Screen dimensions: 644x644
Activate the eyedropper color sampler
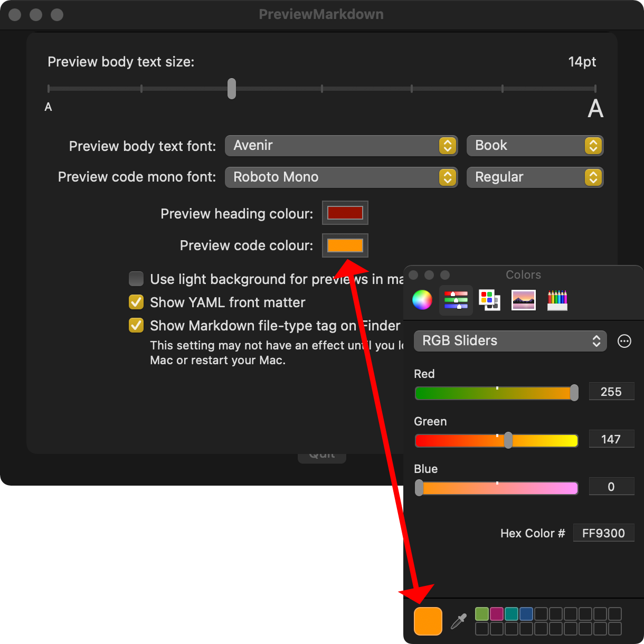coord(459,621)
